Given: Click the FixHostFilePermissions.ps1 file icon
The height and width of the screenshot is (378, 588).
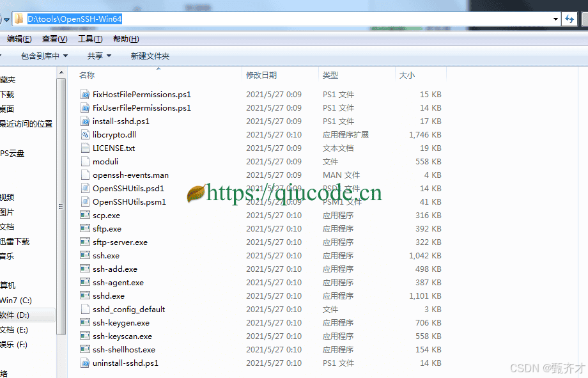Looking at the screenshot, I should tap(85, 94).
